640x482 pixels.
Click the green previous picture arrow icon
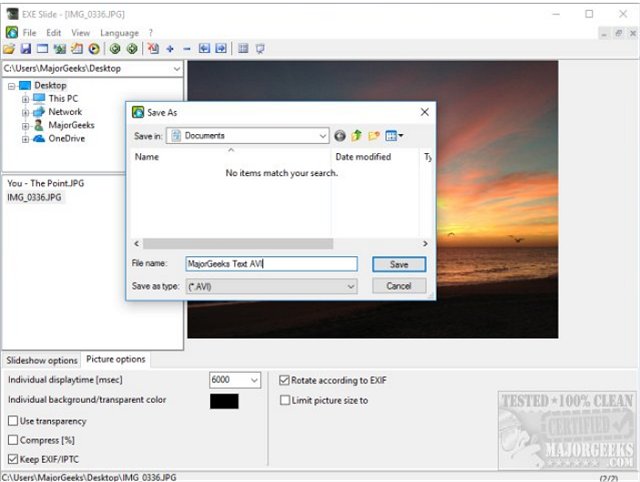coord(115,49)
